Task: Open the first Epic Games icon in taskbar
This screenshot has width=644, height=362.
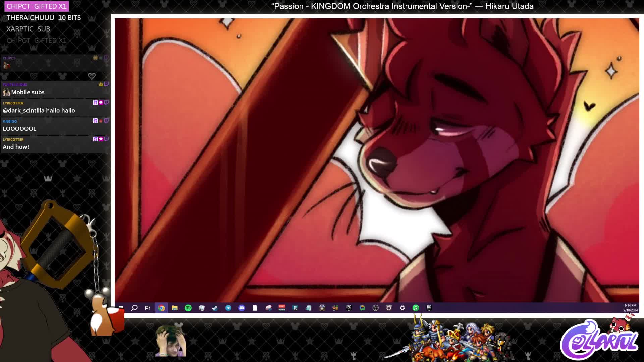Action: click(x=349, y=307)
